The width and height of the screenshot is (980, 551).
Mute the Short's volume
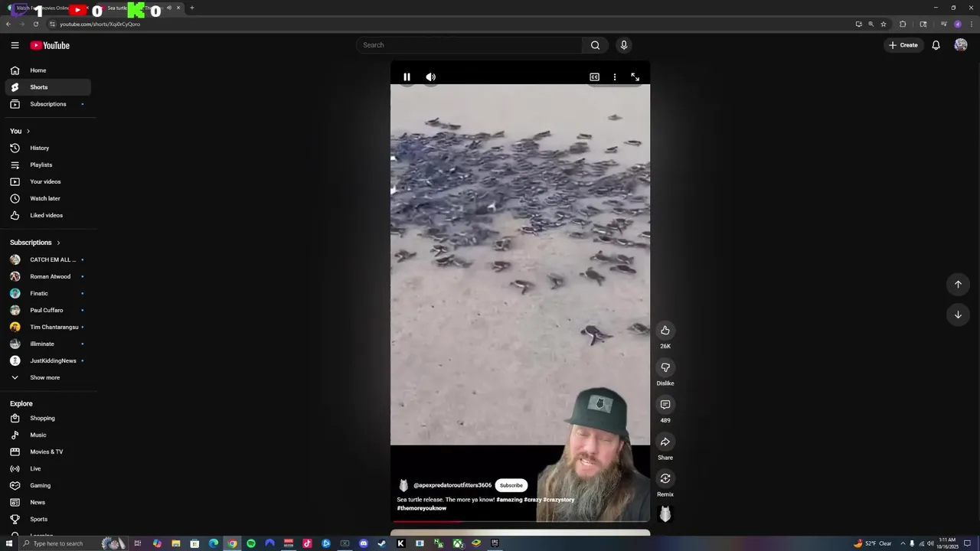click(431, 77)
